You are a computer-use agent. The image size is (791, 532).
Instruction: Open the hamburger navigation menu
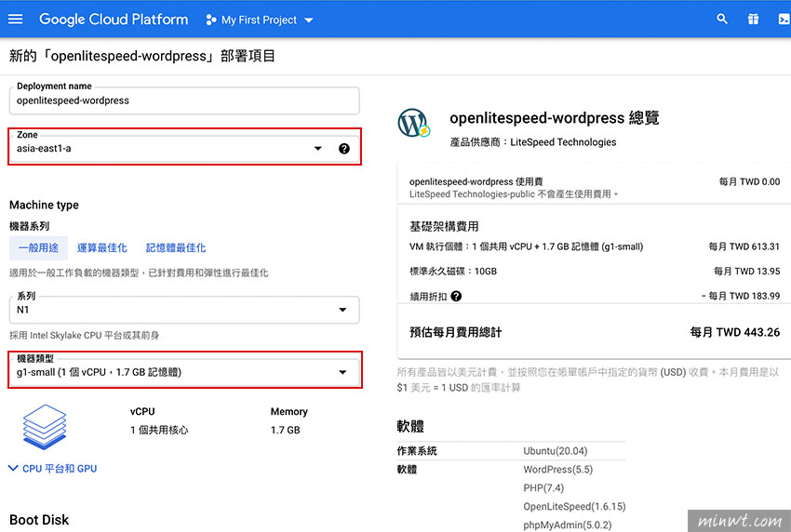[x=16, y=20]
